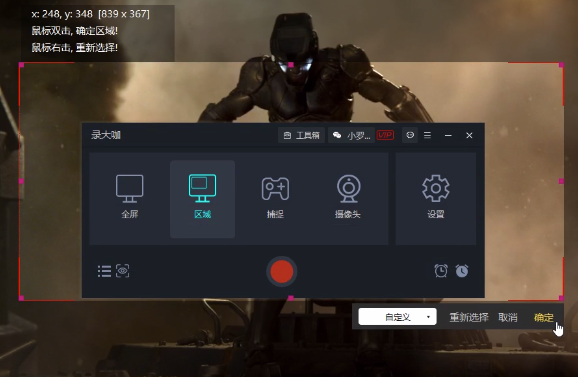Click the 小罗... WeChat account button
Viewport: 578px width, 377px height.
(x=351, y=135)
